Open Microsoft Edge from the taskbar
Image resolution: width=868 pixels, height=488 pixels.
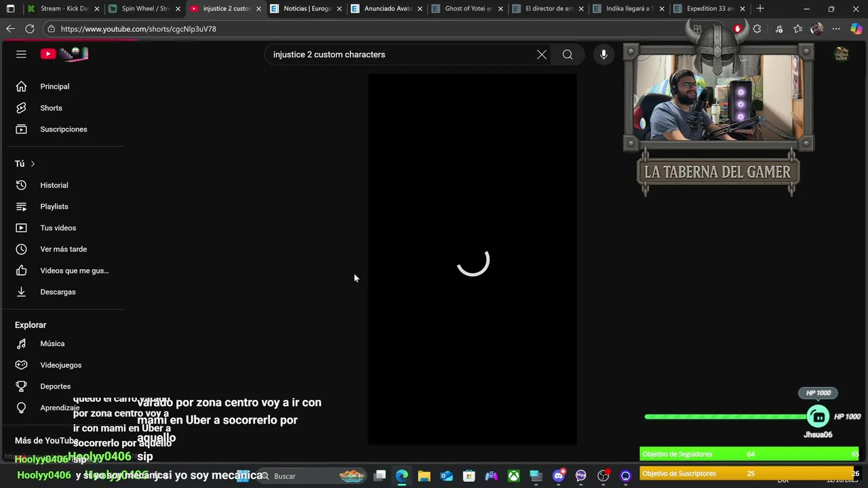tap(402, 476)
